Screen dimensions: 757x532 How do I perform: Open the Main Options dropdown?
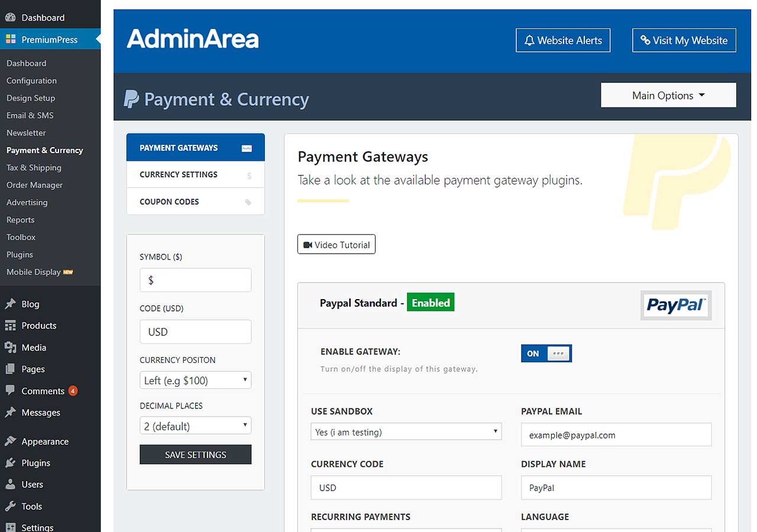click(668, 95)
